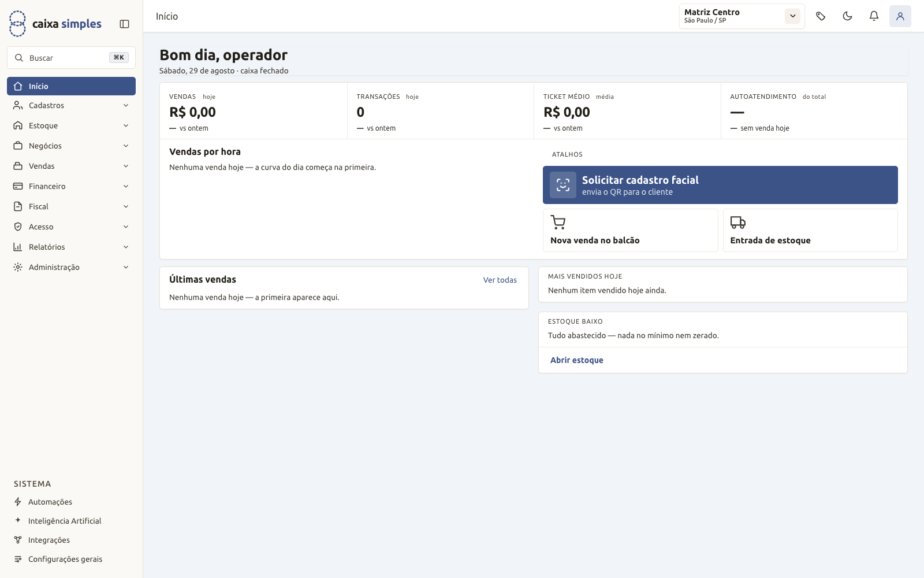
Task: Open the user profile icon
Action: click(900, 16)
